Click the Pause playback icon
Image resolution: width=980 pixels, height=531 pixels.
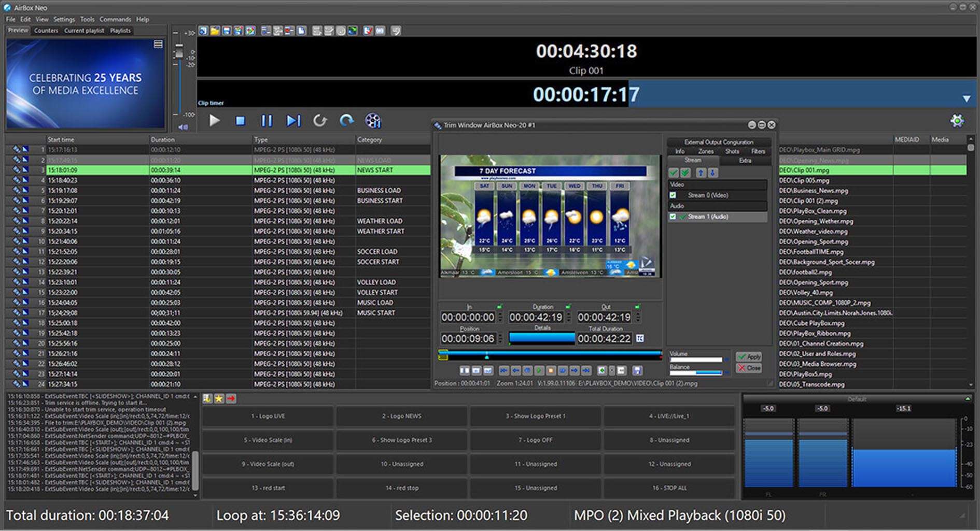tap(267, 121)
